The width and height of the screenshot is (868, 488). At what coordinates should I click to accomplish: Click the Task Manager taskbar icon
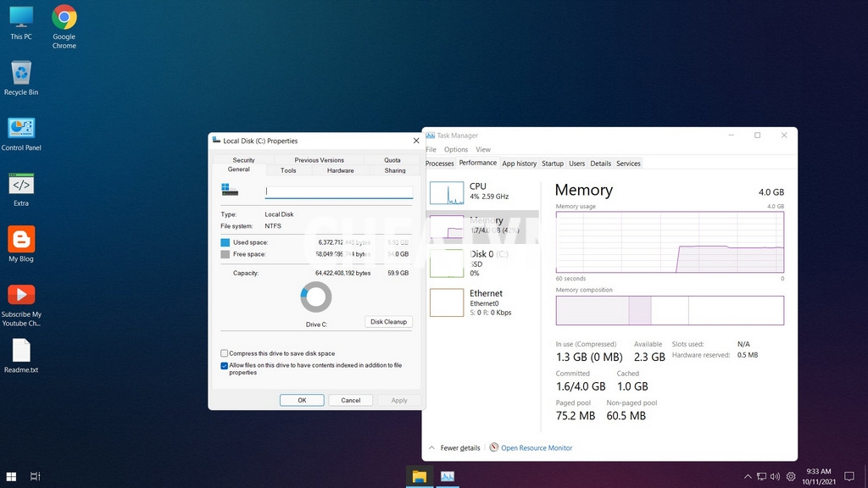point(447,476)
